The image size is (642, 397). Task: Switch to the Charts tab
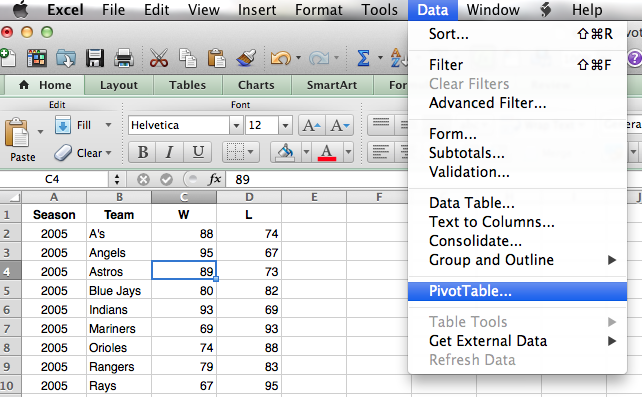pyautogui.click(x=256, y=85)
